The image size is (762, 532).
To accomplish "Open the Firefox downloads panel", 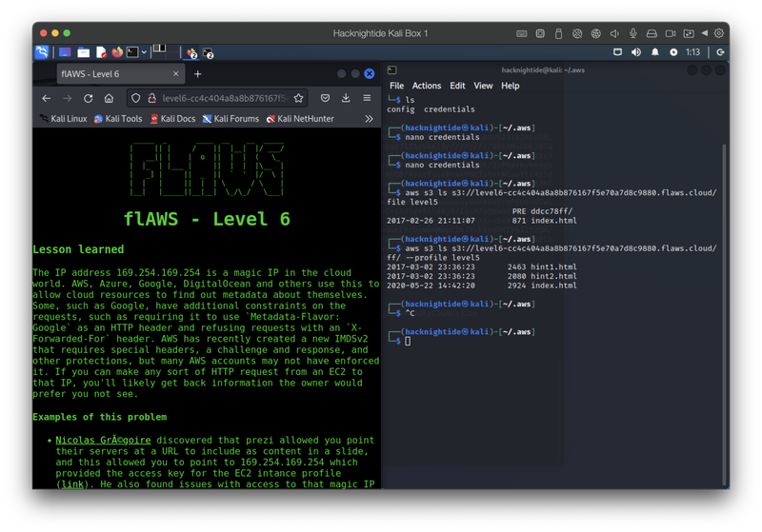I will click(346, 98).
